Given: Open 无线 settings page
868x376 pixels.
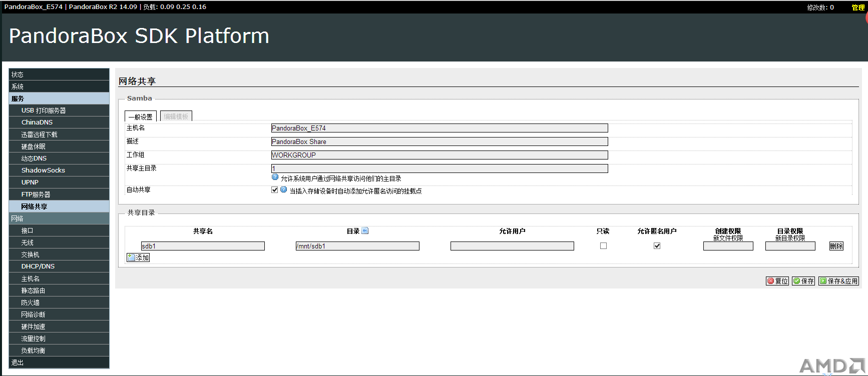Looking at the screenshot, I should click(59, 242).
